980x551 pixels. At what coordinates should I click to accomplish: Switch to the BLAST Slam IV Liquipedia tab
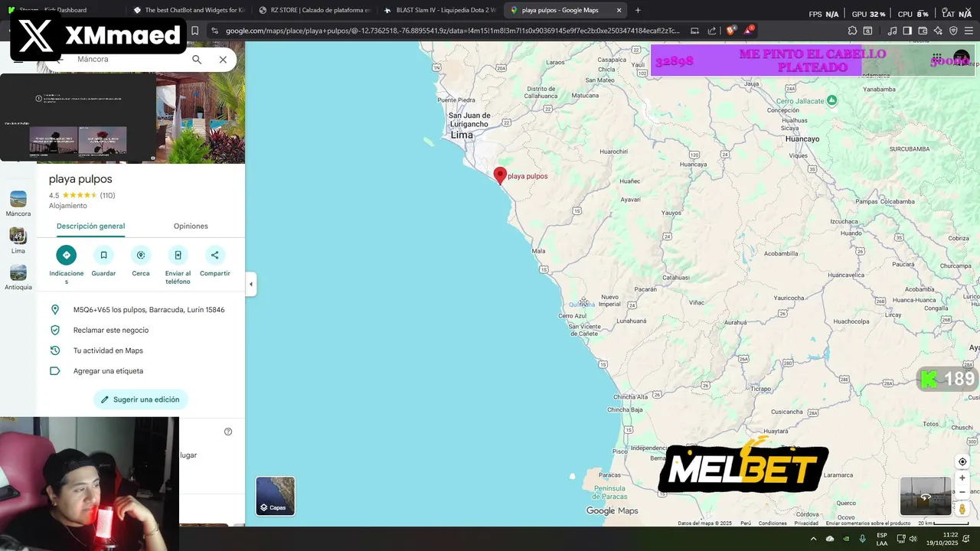click(x=440, y=10)
